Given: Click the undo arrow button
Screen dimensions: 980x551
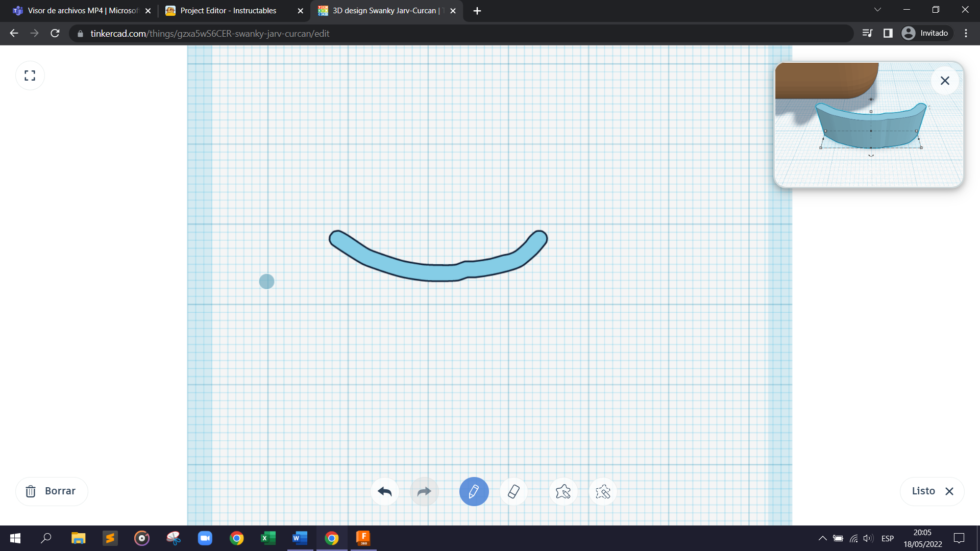Looking at the screenshot, I should point(384,491).
